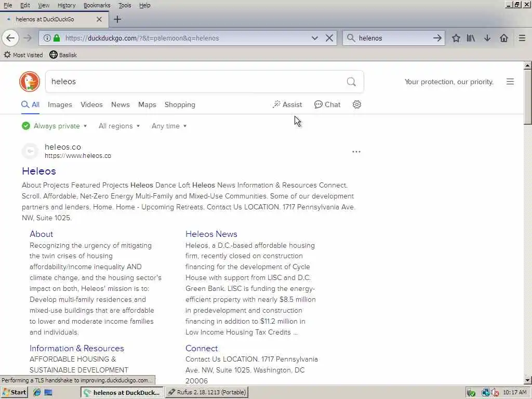
Task: Expand the All regions dropdown
Action: 119,126
